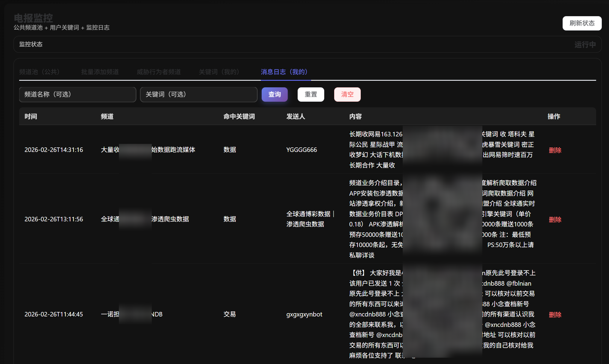The width and height of the screenshot is (609, 364).
Task: Click the 频道名称（可选） input field
Action: pos(77,94)
